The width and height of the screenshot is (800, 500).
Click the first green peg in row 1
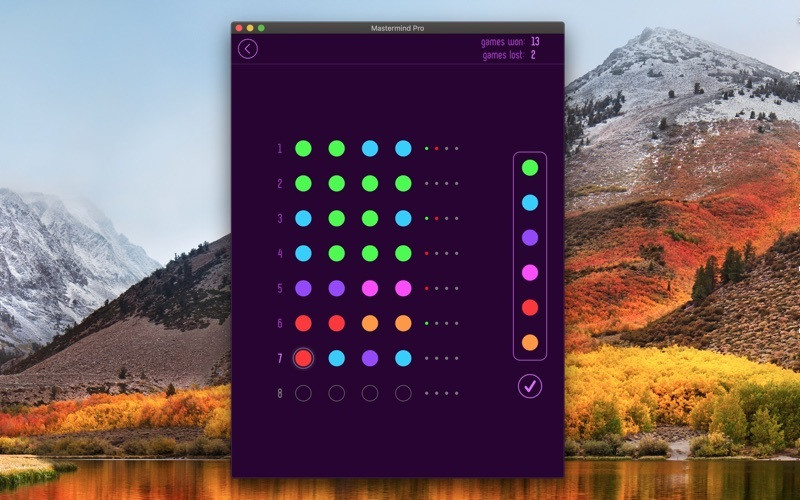tap(303, 148)
